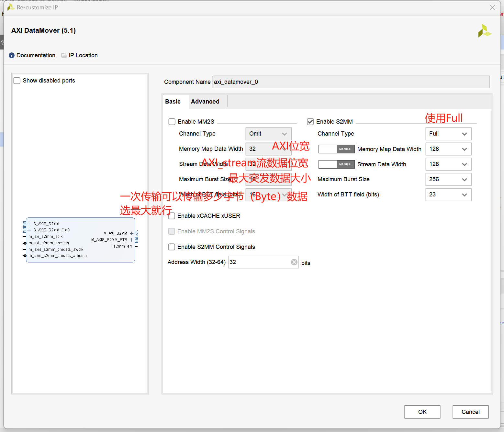Expand the S_AXIS_S2MM port in the diagram
504x432 pixels.
click(29, 224)
